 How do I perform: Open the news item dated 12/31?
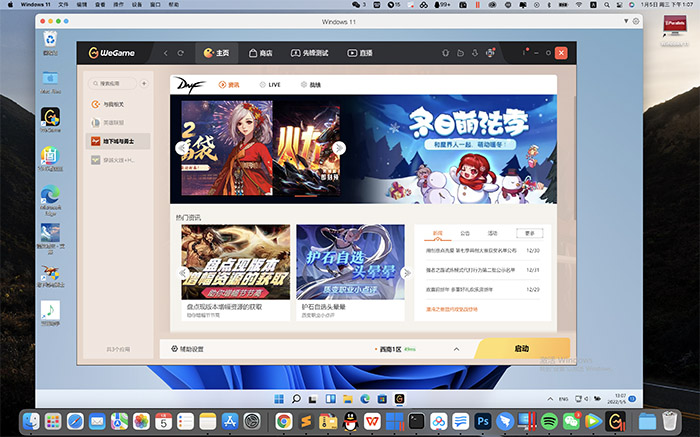[483, 270]
